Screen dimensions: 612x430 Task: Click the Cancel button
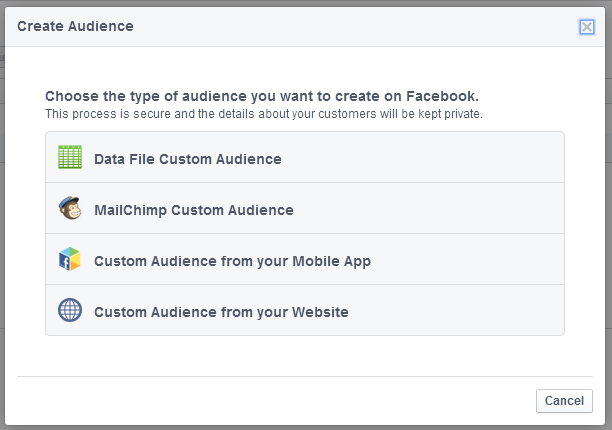point(564,401)
